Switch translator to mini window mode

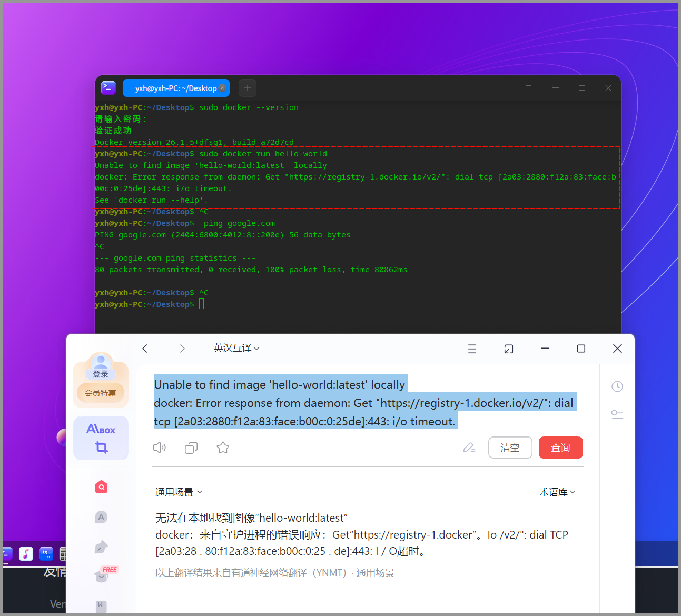pyautogui.click(x=509, y=349)
